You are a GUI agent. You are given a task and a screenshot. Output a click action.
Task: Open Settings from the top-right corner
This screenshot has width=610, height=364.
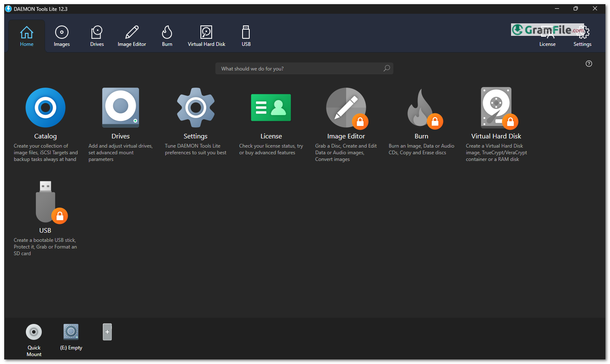(x=582, y=37)
